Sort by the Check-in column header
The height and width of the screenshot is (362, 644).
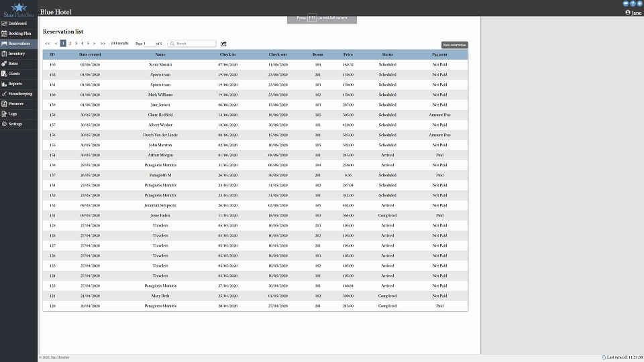[227, 54]
